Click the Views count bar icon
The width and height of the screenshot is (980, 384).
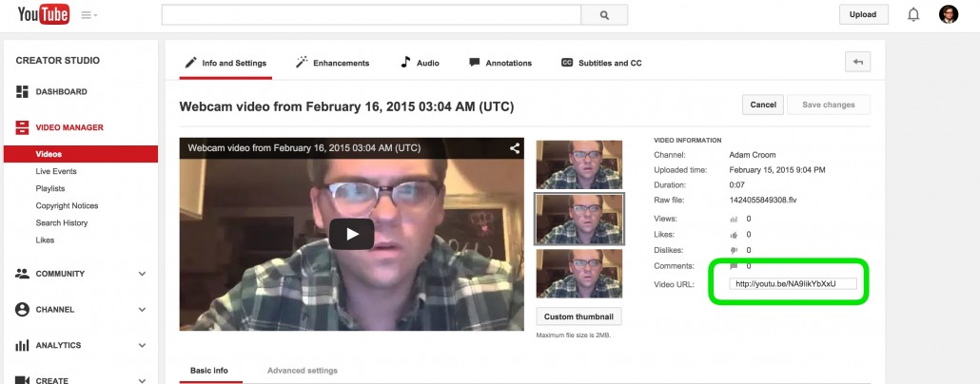coord(734,220)
